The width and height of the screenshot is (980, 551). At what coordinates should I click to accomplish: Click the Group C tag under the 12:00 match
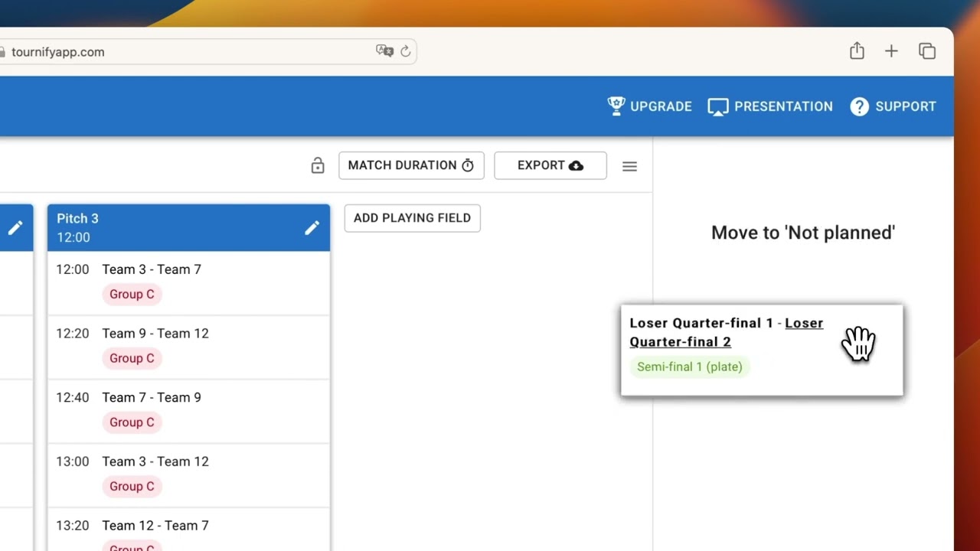pyautogui.click(x=132, y=294)
